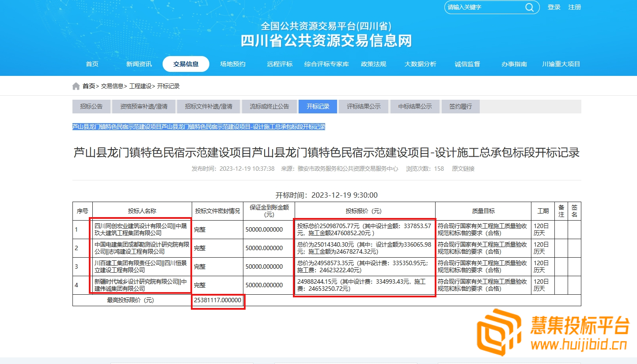Click bid price 24958573.35元 cell
This screenshot has height=364, width=637.
click(x=365, y=266)
